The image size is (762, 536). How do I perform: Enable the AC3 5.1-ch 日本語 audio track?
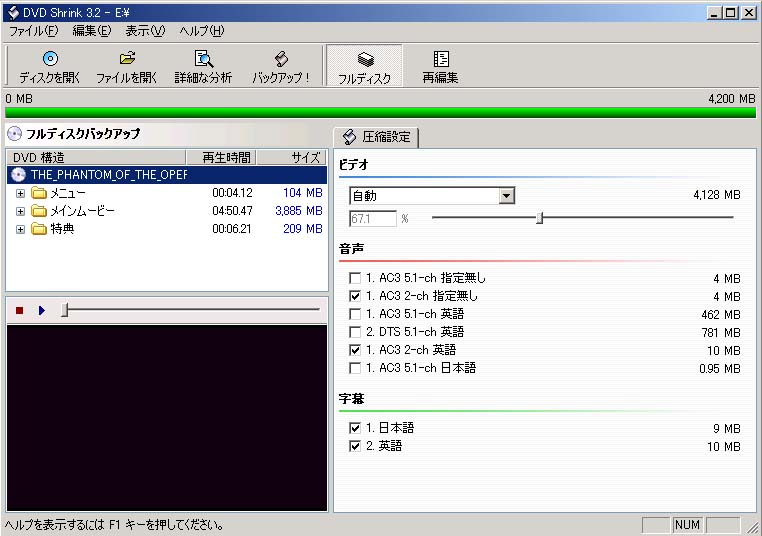(355, 368)
